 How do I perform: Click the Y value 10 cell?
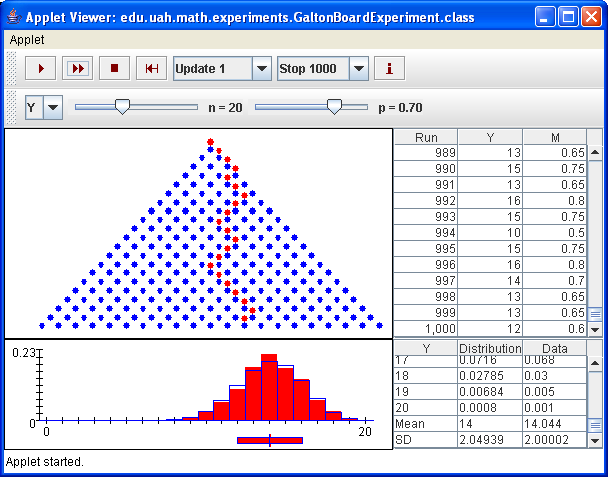(x=490, y=233)
